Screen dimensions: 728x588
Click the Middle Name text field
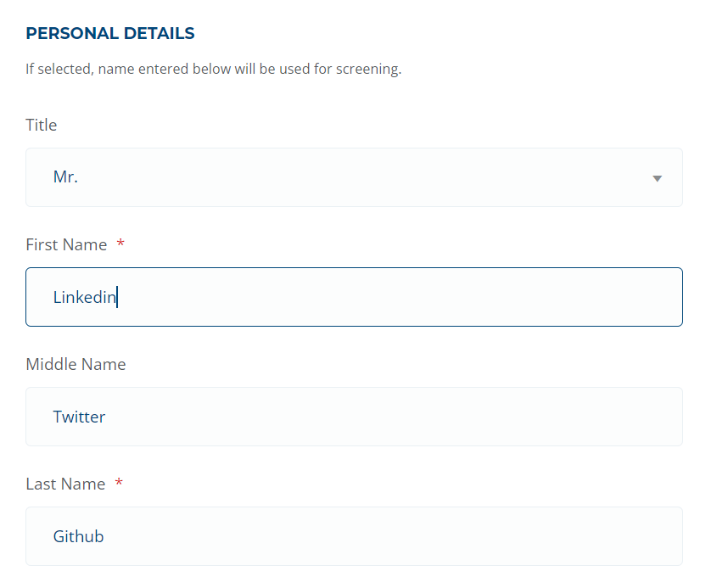click(x=354, y=417)
